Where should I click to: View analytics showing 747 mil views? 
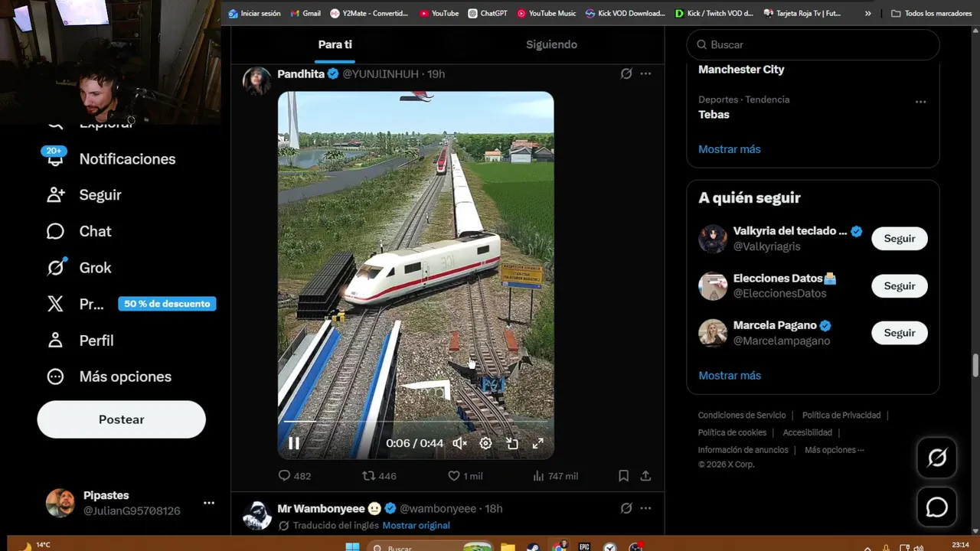[x=555, y=476]
